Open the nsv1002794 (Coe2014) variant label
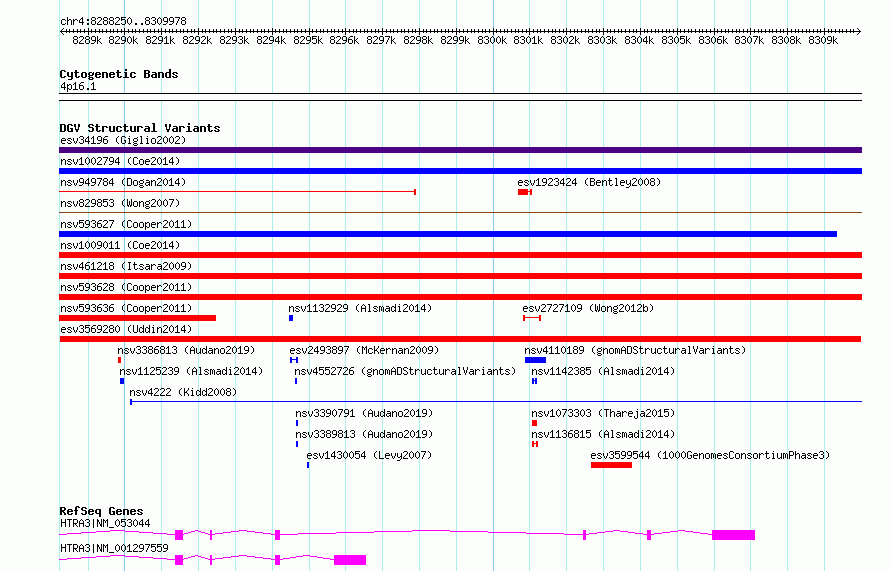This screenshot has width=890, height=571. point(120,161)
